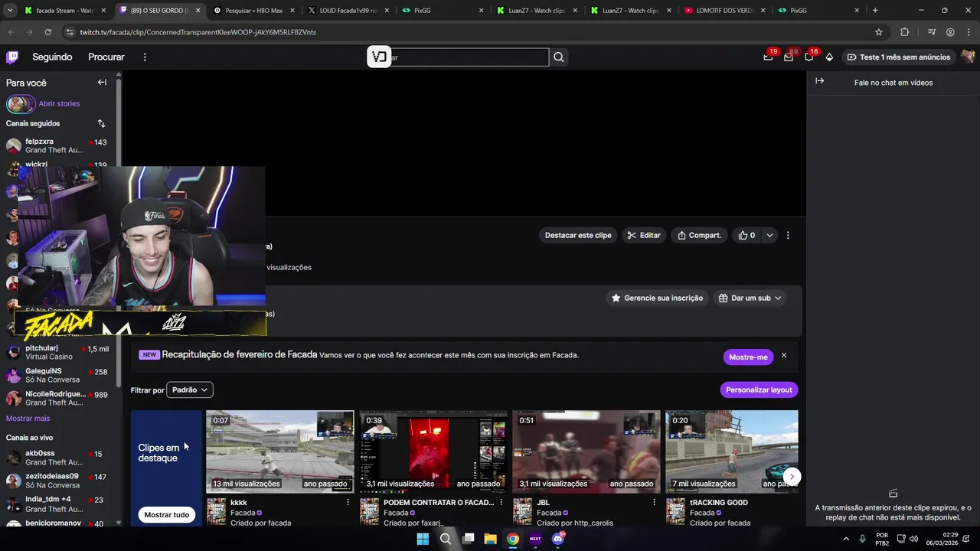Open the Prime loot crown icon with 19 badge
This screenshot has height=551, width=980.
(x=768, y=57)
